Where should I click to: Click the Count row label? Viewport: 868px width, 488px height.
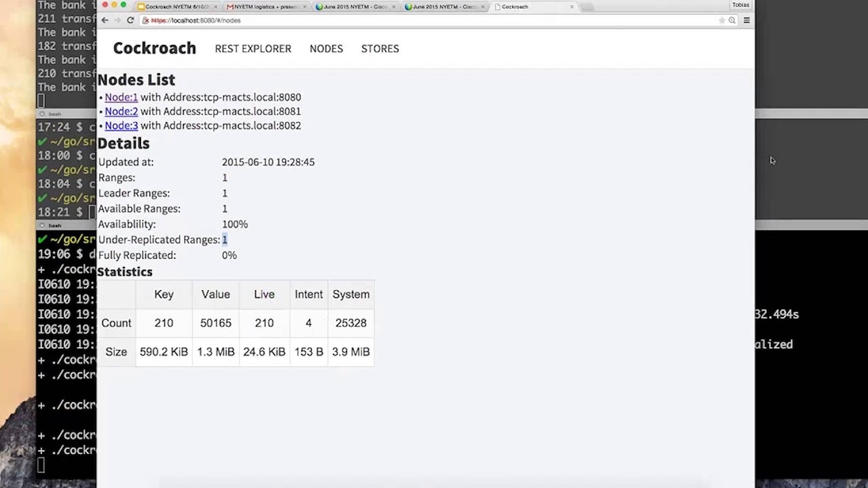point(116,323)
